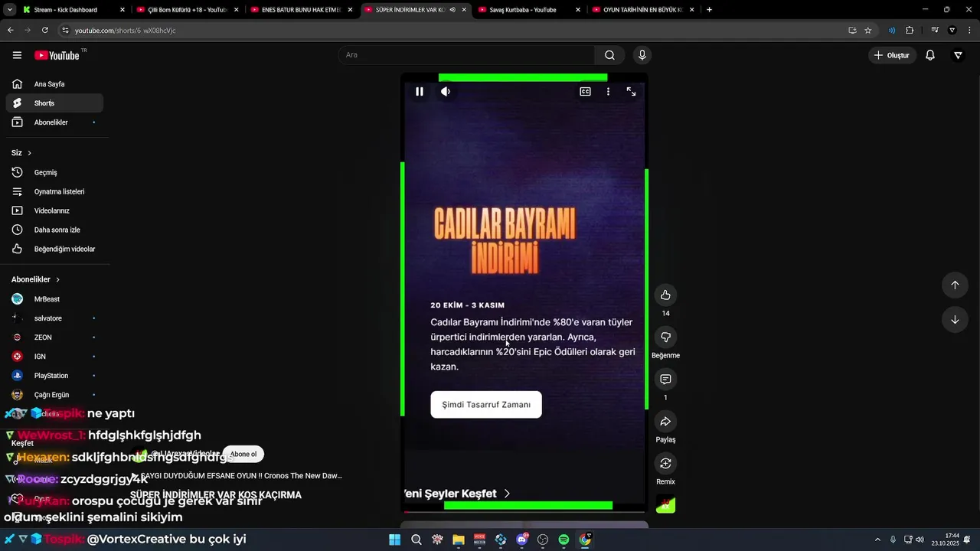Click the Şimdi Tasarruf Zamanı button
This screenshot has width=980, height=551.
tap(486, 405)
